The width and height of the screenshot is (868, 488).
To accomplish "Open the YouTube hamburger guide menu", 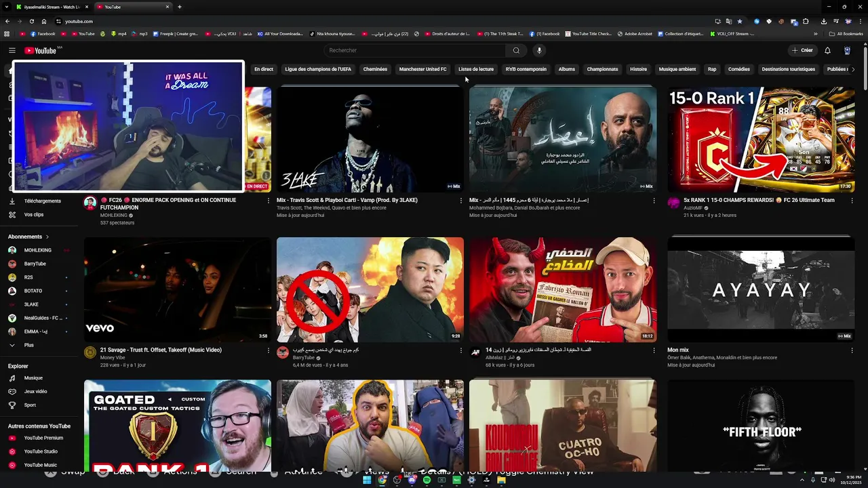I will pyautogui.click(x=12, y=50).
